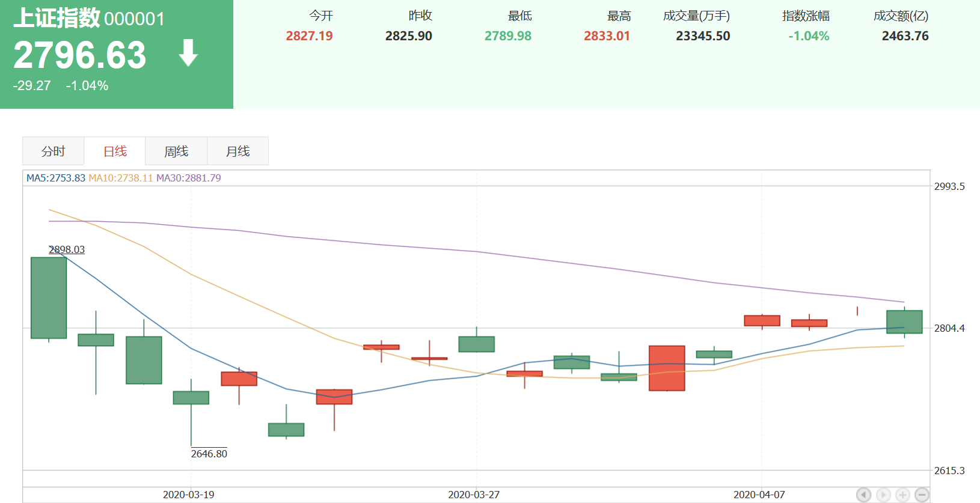980x503 pixels.
Task: Click the 2020-03-19 date axis label
Action: click(188, 495)
